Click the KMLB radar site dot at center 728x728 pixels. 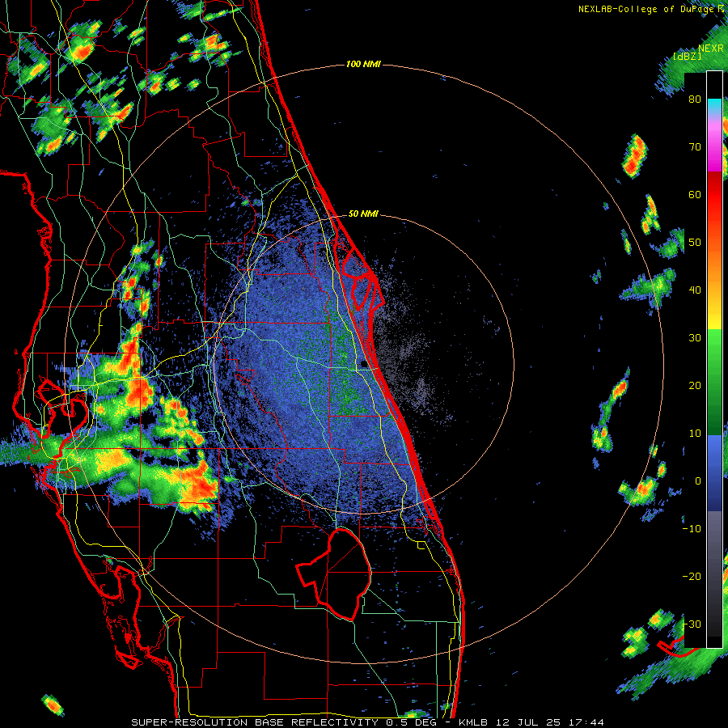(x=365, y=365)
